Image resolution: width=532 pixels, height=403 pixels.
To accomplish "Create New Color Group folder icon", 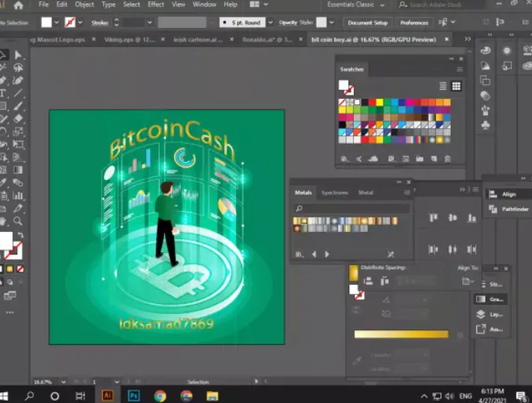I will coord(420,159).
